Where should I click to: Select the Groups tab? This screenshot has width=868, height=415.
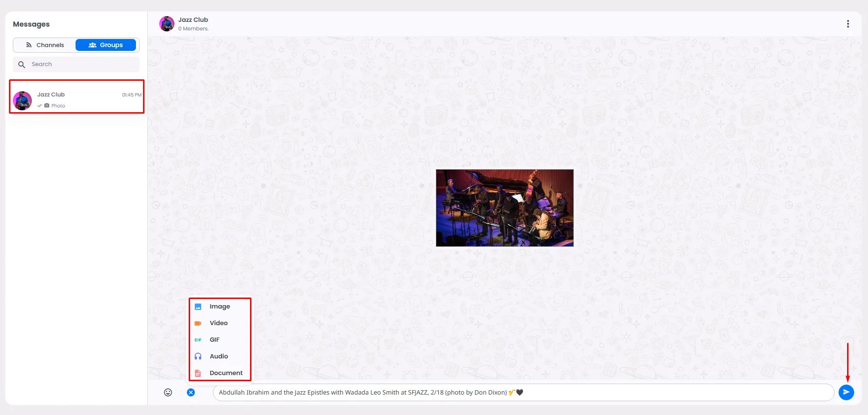point(106,45)
